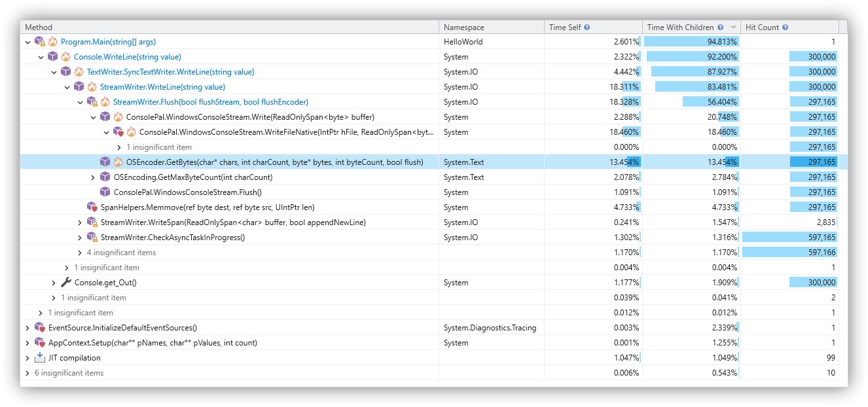
Task: Click the help icon beside Hit Count
Action: tap(785, 27)
